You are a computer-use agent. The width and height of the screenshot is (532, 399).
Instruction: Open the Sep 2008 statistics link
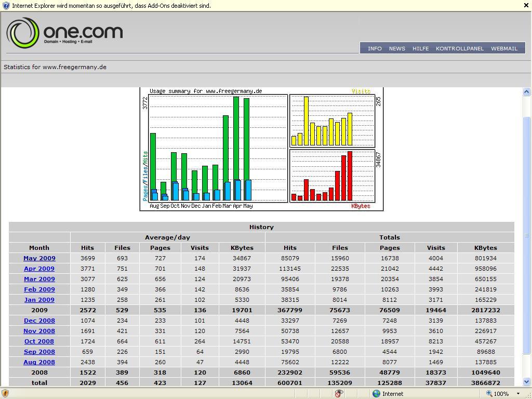coord(39,352)
